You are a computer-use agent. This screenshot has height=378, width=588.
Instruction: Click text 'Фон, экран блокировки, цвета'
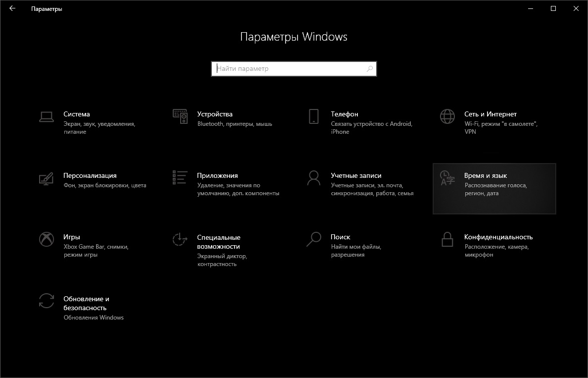point(105,185)
